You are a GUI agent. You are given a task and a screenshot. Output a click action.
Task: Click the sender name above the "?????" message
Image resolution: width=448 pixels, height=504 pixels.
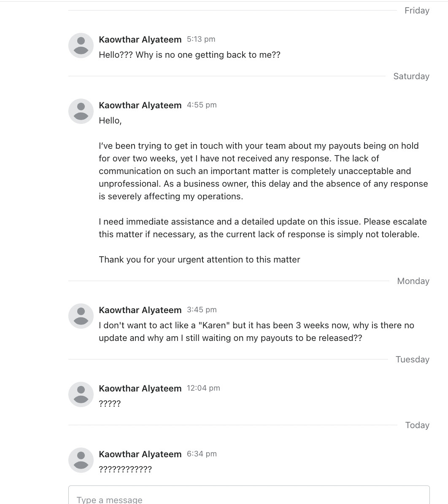[140, 389]
